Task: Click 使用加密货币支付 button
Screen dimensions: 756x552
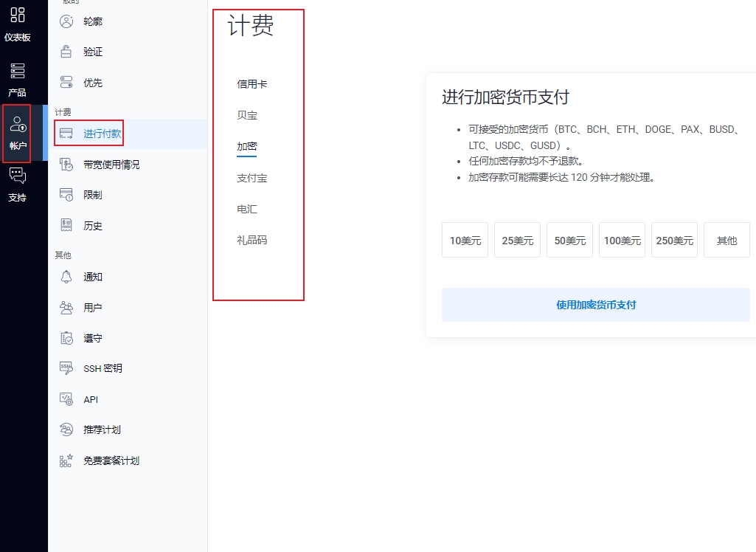Action: pos(595,305)
